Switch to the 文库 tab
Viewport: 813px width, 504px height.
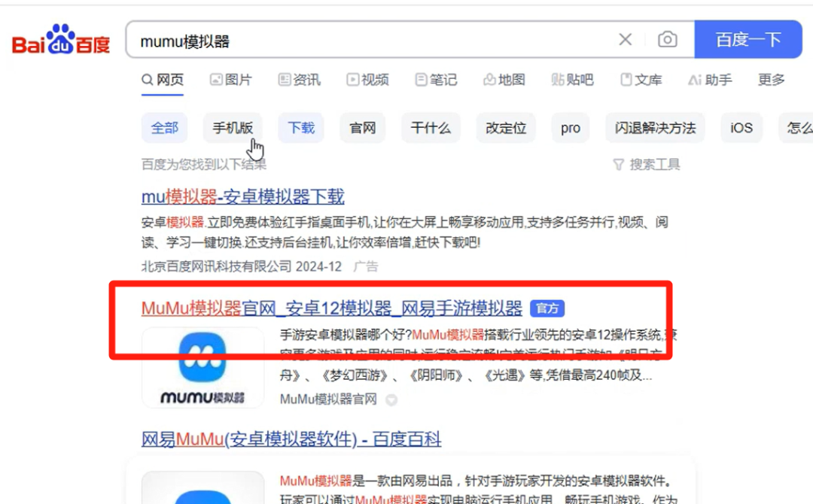coord(641,80)
